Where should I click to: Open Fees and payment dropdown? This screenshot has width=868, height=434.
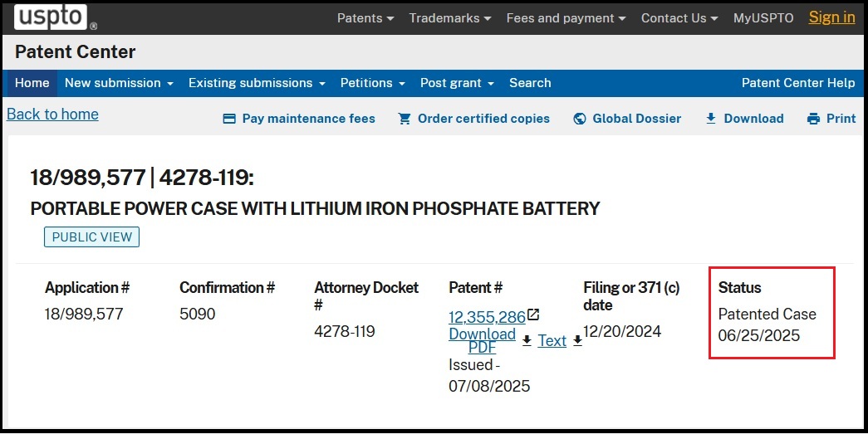566,18
